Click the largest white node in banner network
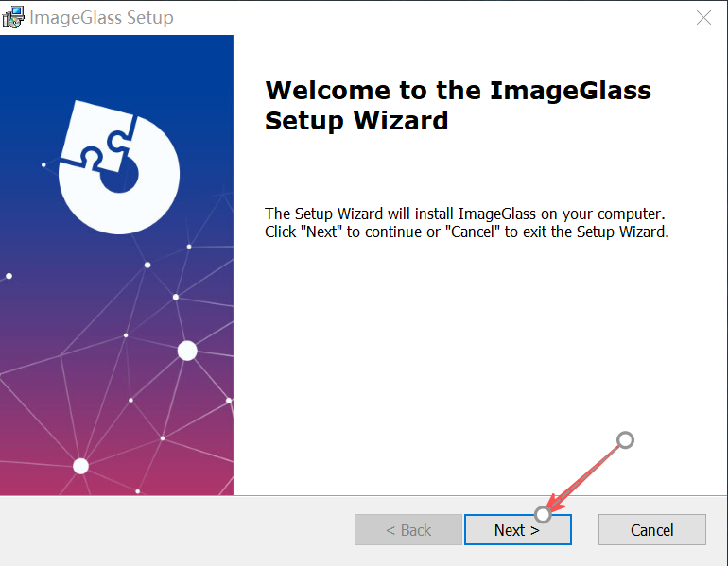The width and height of the screenshot is (728, 566). point(187,351)
